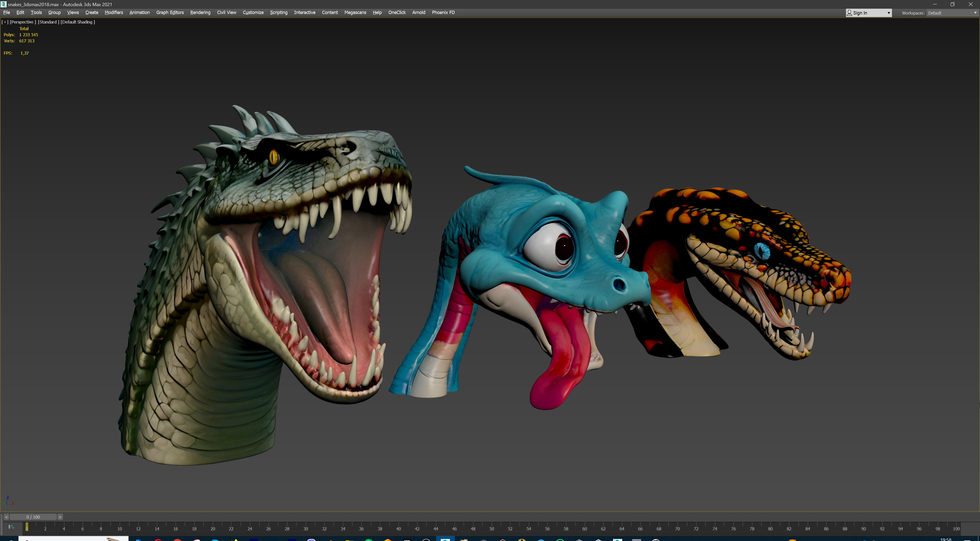This screenshot has width=980, height=541.
Task: Open the Modifiers menu
Action: pos(114,13)
